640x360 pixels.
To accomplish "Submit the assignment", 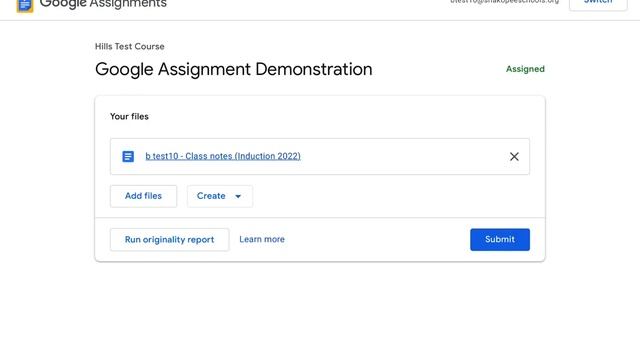I will tap(500, 240).
